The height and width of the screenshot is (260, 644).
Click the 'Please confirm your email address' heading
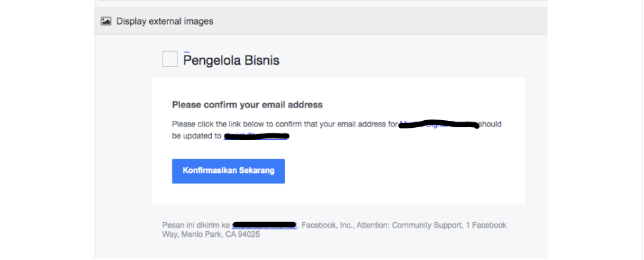click(247, 105)
